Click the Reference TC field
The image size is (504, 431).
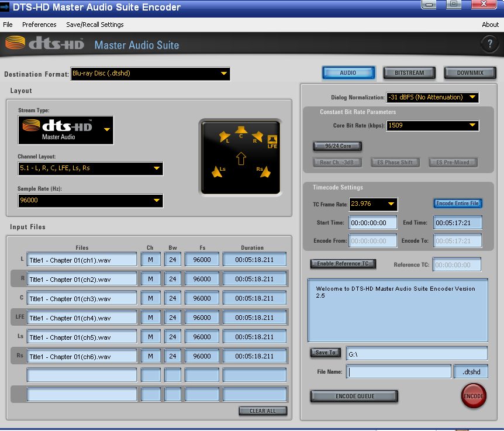[457, 264]
